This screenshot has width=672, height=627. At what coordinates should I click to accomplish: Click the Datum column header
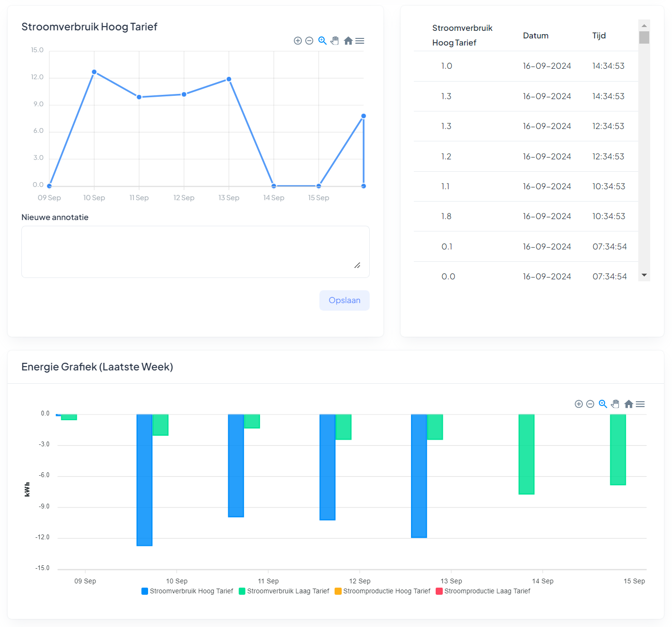(536, 36)
